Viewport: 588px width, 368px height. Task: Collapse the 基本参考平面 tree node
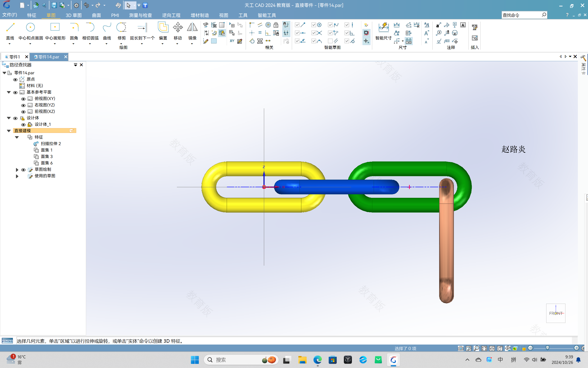tap(9, 92)
